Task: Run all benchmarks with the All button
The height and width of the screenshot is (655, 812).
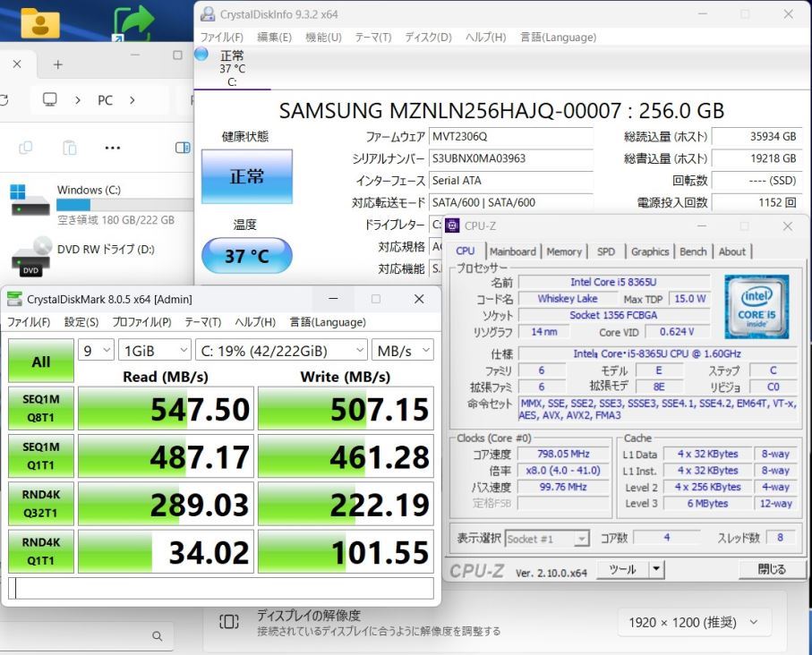Action: pyautogui.click(x=41, y=361)
